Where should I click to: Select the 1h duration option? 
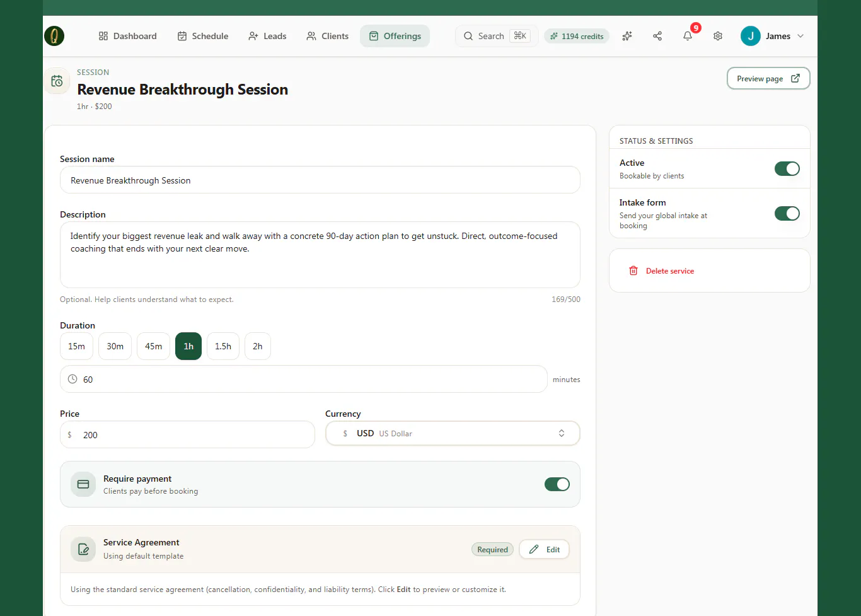[188, 346]
